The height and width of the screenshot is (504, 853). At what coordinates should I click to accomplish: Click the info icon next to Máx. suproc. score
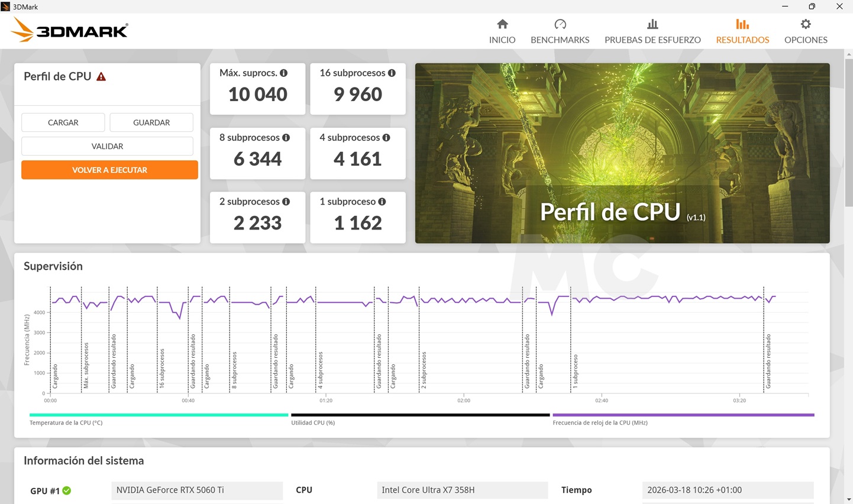[x=283, y=72]
